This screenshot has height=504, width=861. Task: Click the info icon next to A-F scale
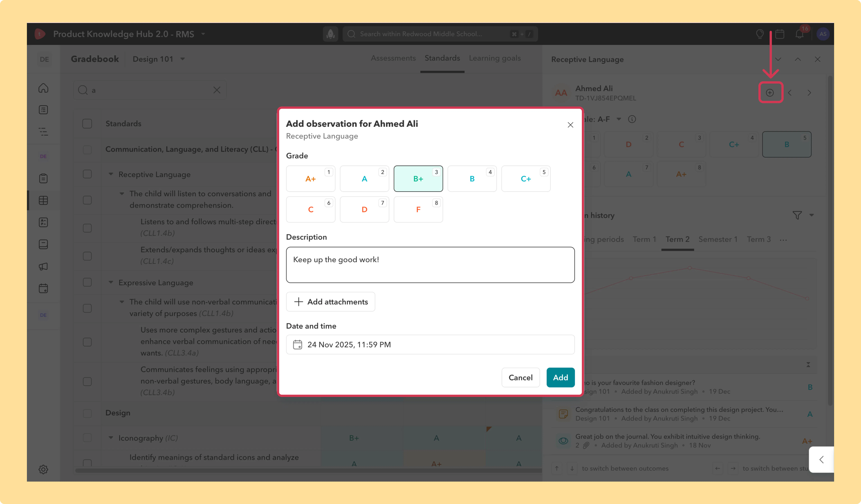coord(632,119)
